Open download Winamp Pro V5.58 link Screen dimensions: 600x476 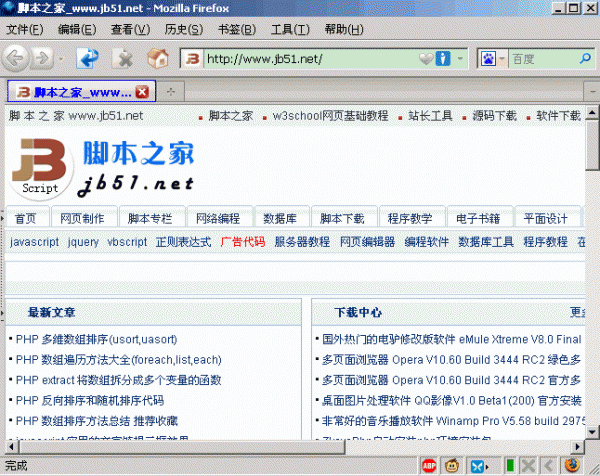coord(453,421)
